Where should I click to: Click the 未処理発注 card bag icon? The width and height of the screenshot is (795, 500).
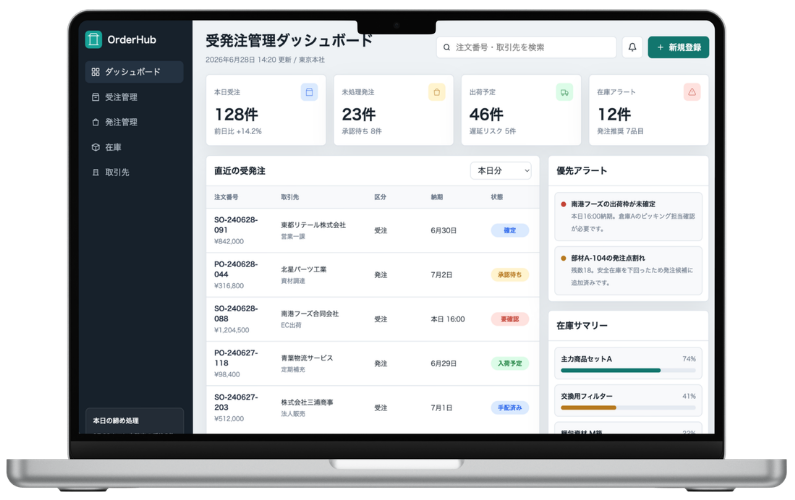(x=437, y=92)
